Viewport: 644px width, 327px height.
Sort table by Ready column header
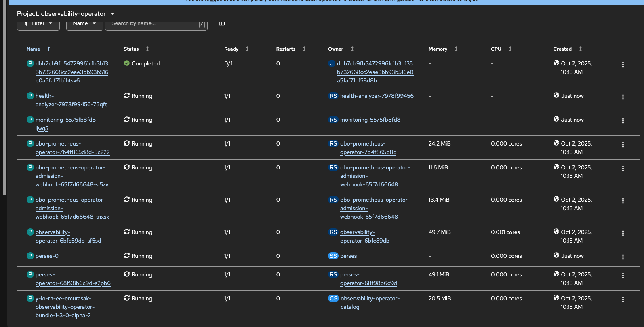[x=232, y=49]
